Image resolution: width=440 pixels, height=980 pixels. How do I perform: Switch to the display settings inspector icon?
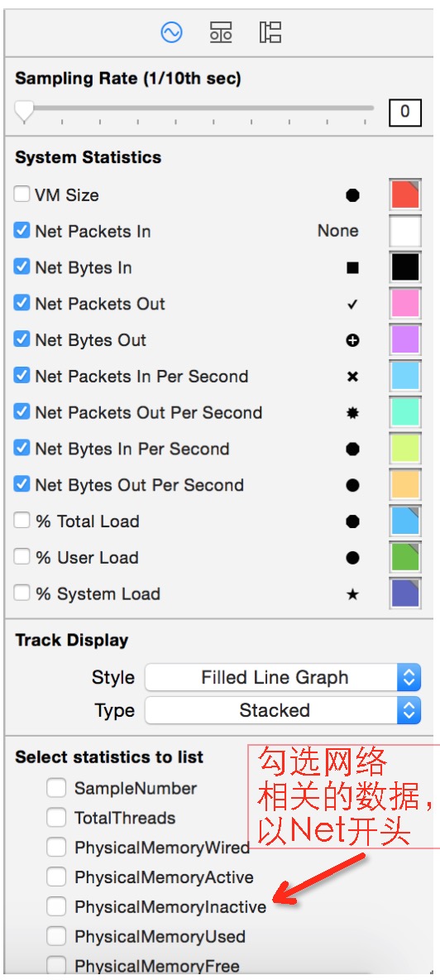pyautogui.click(x=221, y=32)
